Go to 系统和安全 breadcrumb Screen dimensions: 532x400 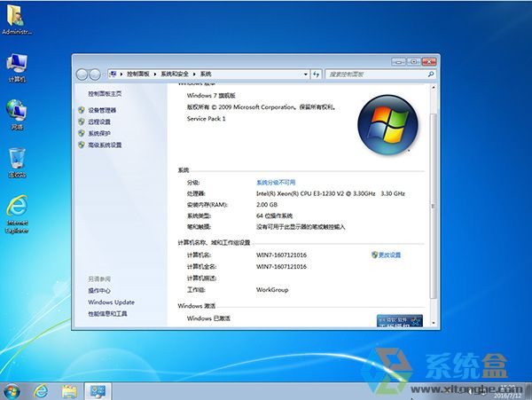pyautogui.click(x=175, y=74)
